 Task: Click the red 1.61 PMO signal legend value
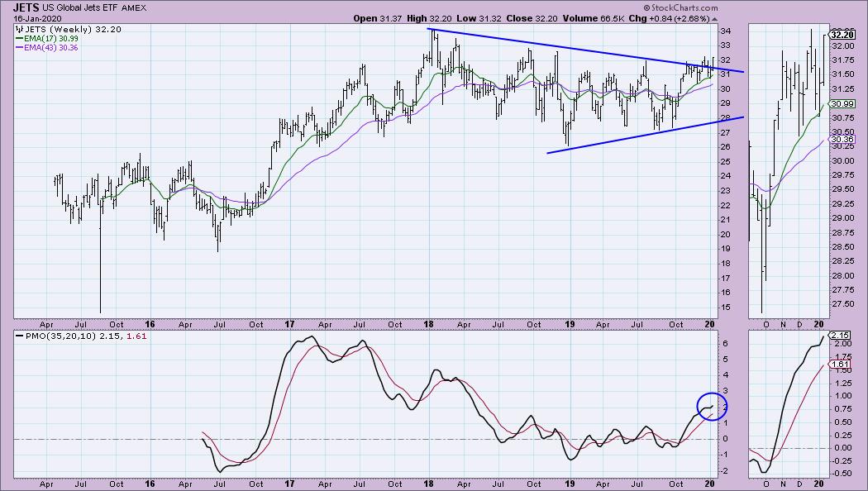(136, 336)
